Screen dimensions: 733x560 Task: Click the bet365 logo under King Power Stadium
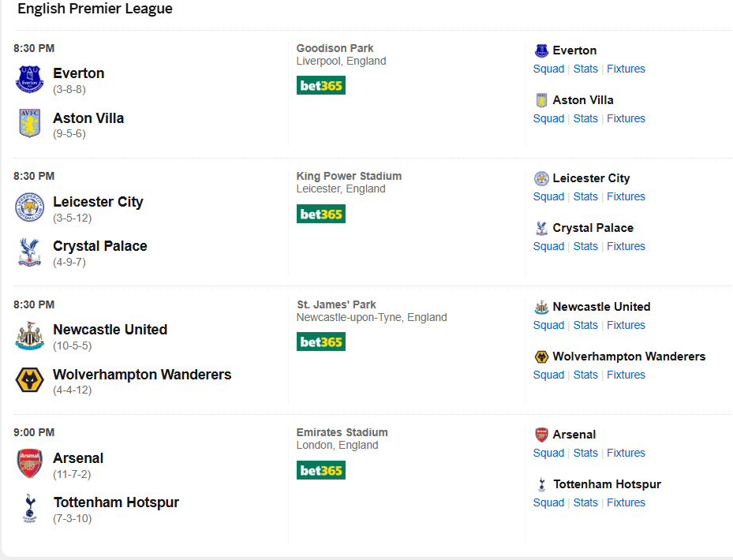pyautogui.click(x=321, y=214)
